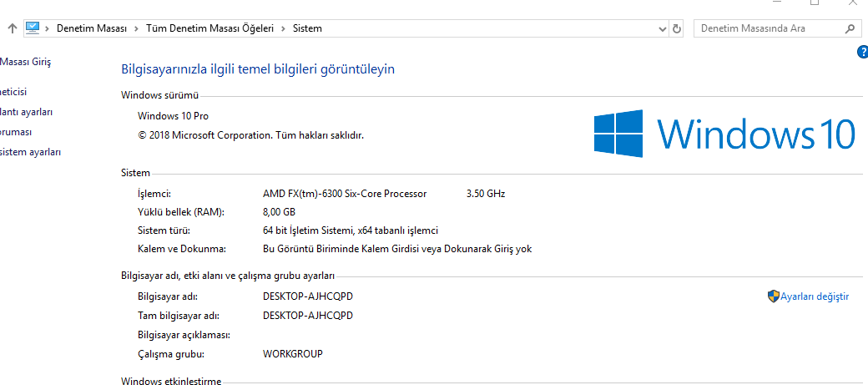Click the shield icon beside Ayarları değiştir
The image size is (868, 385).
773,296
